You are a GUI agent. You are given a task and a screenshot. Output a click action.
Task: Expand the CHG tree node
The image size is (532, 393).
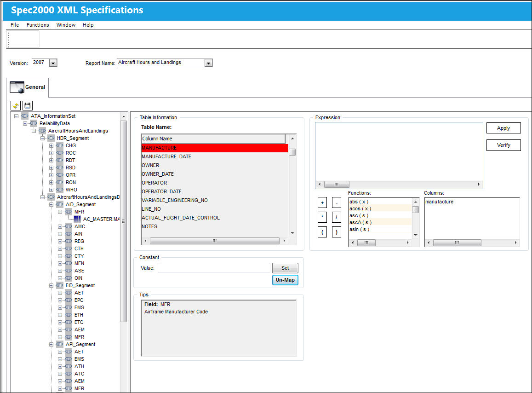51,146
